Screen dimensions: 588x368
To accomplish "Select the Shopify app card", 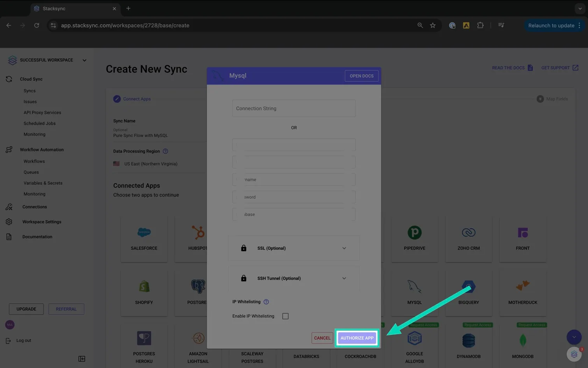I will 144,293.
